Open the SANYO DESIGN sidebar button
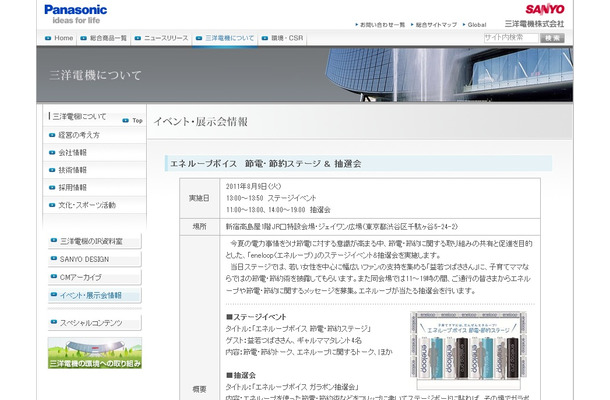Viewport: 610px width, 400px height. (x=94, y=259)
